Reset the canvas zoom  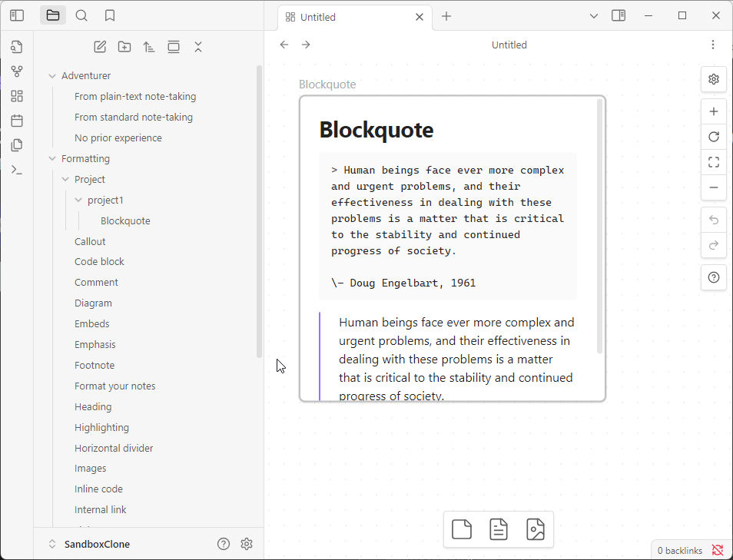pos(714,137)
